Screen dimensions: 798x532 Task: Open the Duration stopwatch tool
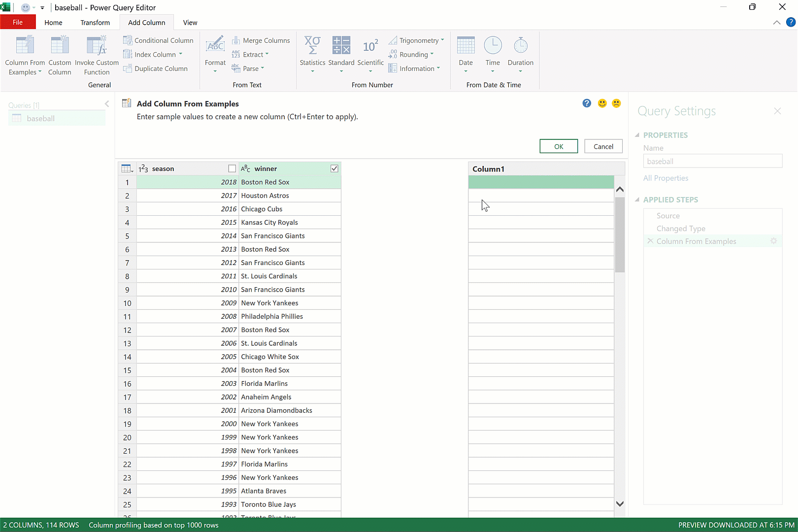(520, 47)
